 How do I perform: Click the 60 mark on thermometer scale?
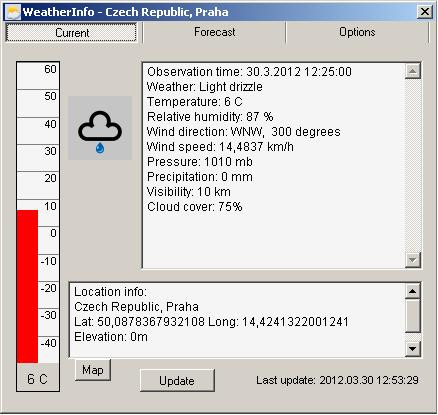50,69
